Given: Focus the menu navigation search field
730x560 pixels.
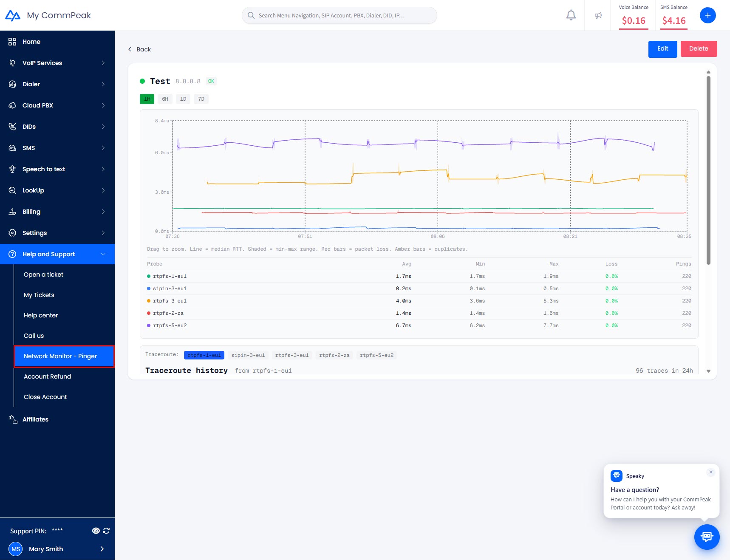Looking at the screenshot, I should [x=339, y=15].
